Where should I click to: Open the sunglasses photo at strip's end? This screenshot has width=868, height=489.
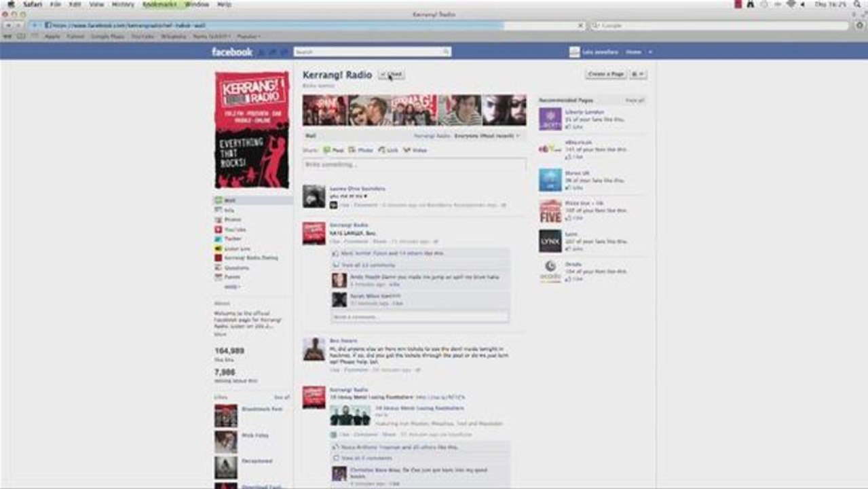504,110
